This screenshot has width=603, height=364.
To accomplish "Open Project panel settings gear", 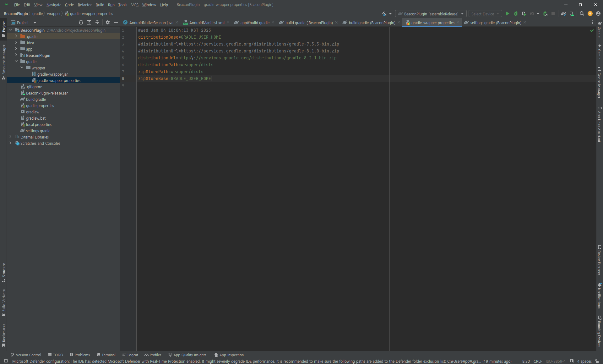I will pyautogui.click(x=108, y=23).
